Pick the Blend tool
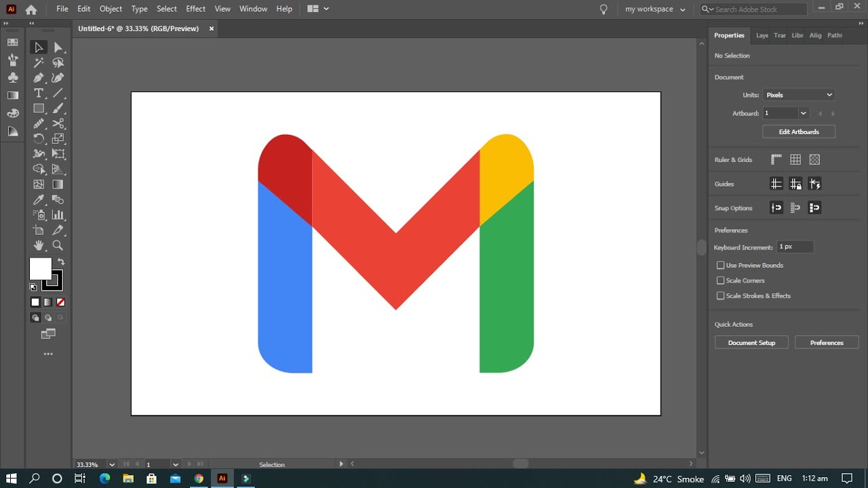 pos(58,200)
